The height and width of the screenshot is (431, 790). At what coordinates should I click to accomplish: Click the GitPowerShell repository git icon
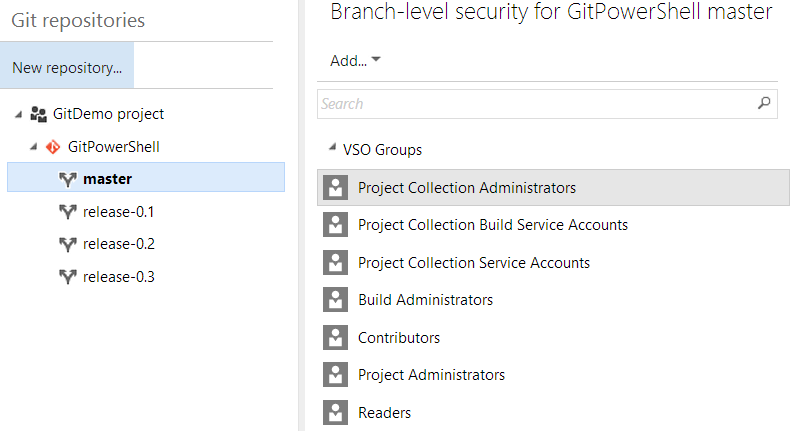[53, 147]
